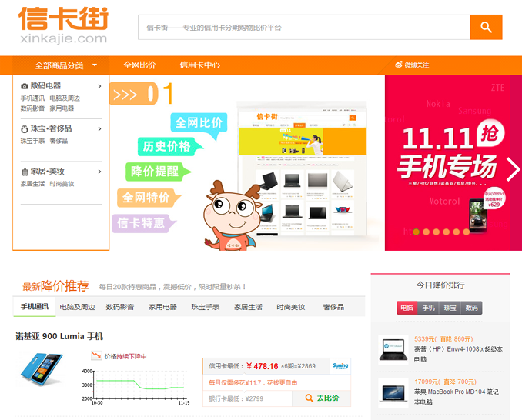Open the 惠普 Envy4-1008tx 超级本 link
The width and height of the screenshot is (522, 420).
(458, 354)
